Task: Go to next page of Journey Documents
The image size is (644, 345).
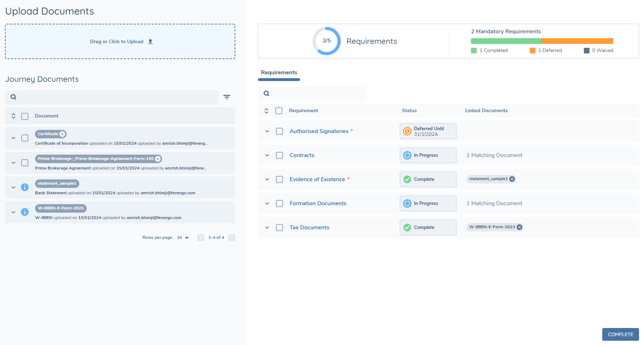Action: (x=232, y=237)
